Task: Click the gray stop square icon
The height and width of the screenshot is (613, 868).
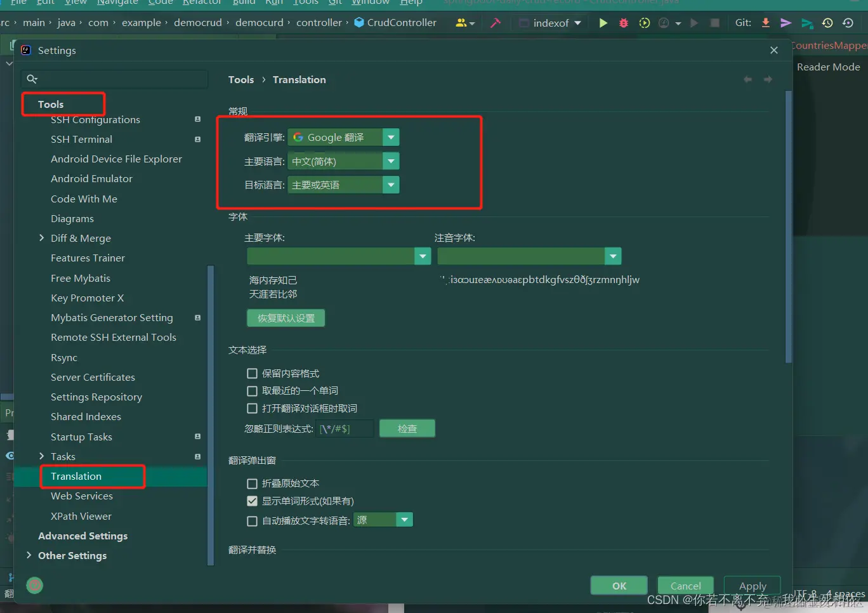Action: 714,23
